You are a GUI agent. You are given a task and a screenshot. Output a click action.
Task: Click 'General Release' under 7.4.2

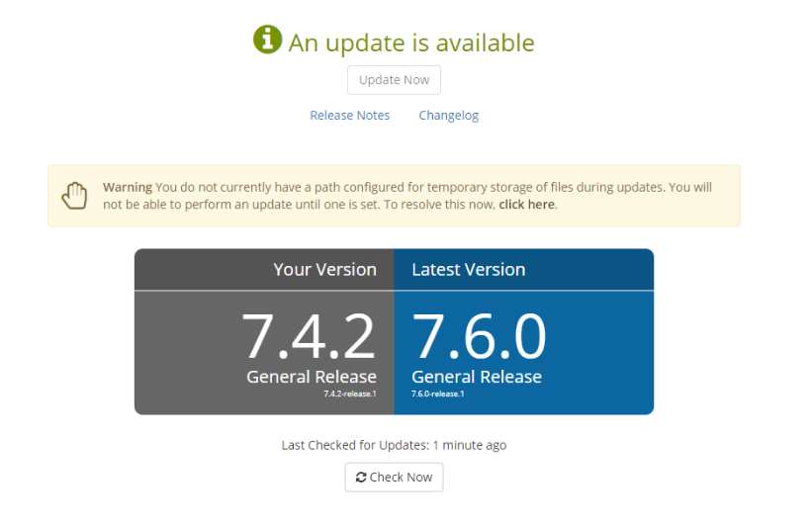click(x=312, y=377)
